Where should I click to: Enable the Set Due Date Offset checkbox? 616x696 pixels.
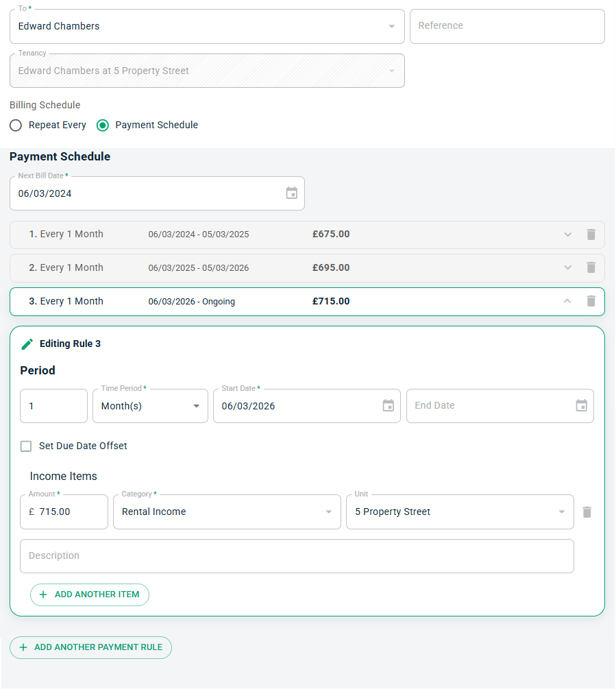pyautogui.click(x=26, y=446)
